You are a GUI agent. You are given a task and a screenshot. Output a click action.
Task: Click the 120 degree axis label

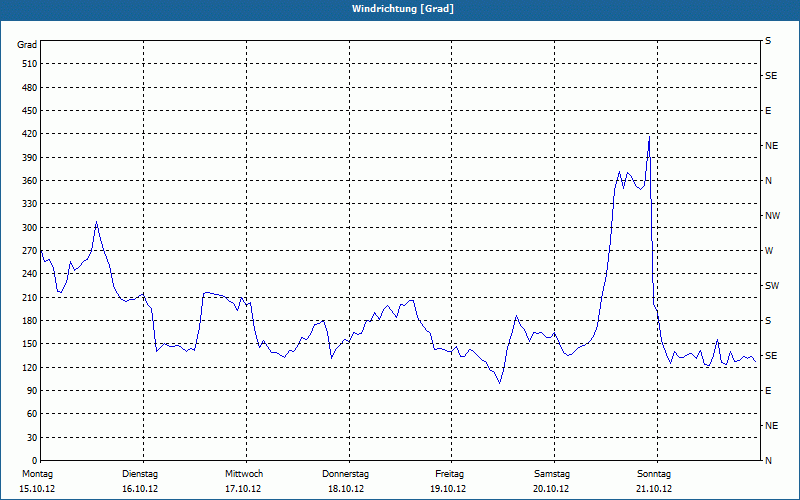click(30, 367)
